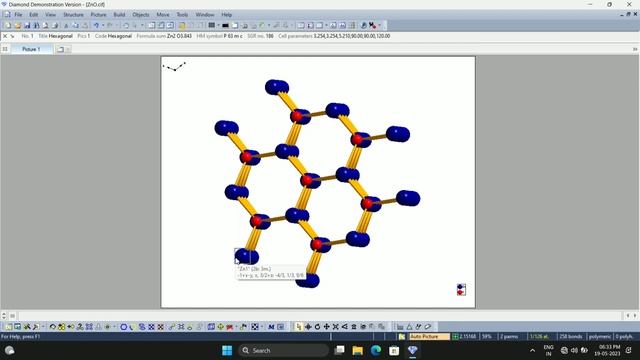Select the four-arrow move tool
The width and height of the screenshot is (640, 360).
[x=327, y=327]
